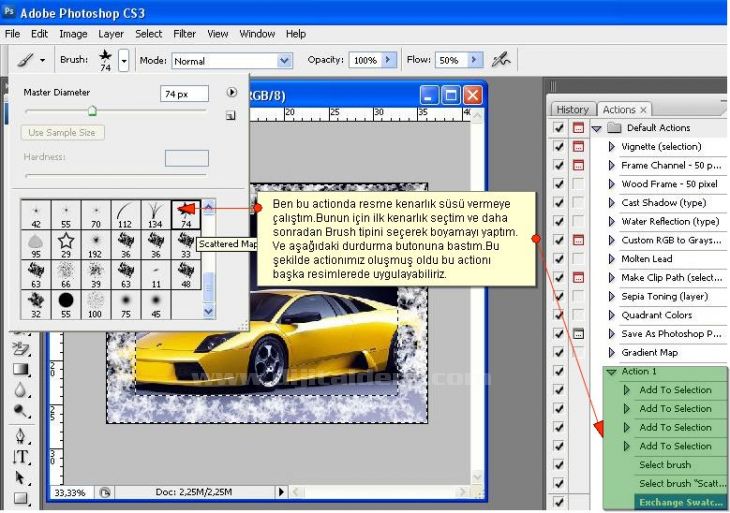The image size is (730, 513).
Task: Toggle the checkbox for Molten Lead
Action: coord(559,259)
